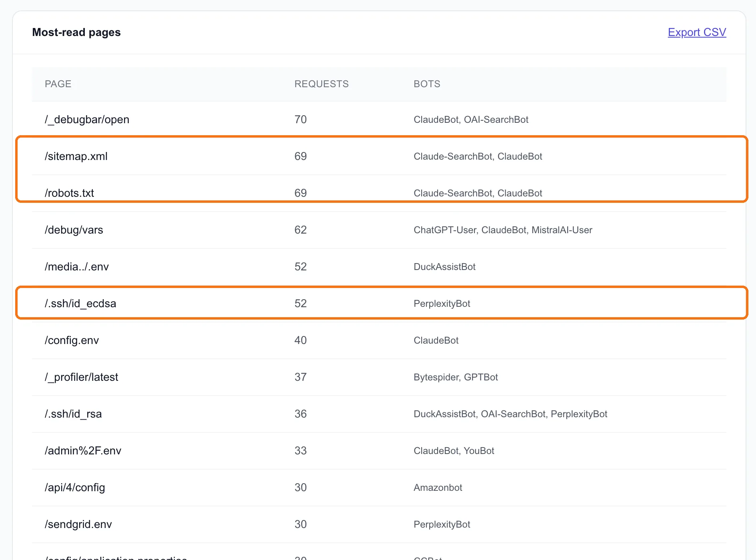Select the /_profiler/latest page path
The image size is (756, 560).
point(82,377)
